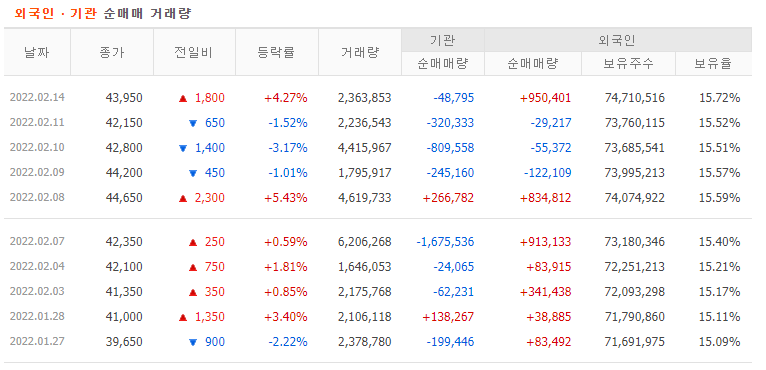The height and width of the screenshot is (370, 766).
Task: Click the red up arrow beside 2,300
Action: click(x=183, y=198)
